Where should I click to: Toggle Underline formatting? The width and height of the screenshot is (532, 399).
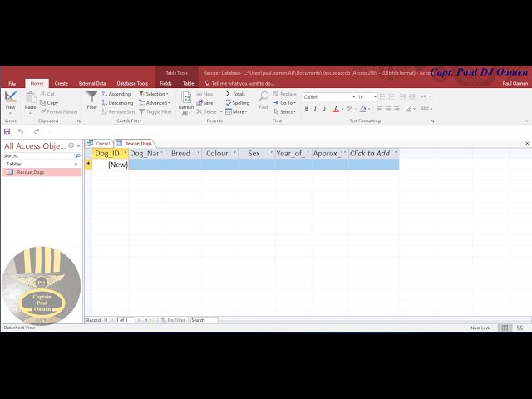324,109
